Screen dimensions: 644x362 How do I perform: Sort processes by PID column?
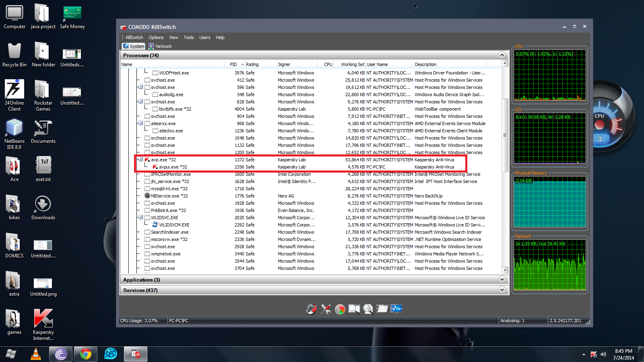point(235,64)
